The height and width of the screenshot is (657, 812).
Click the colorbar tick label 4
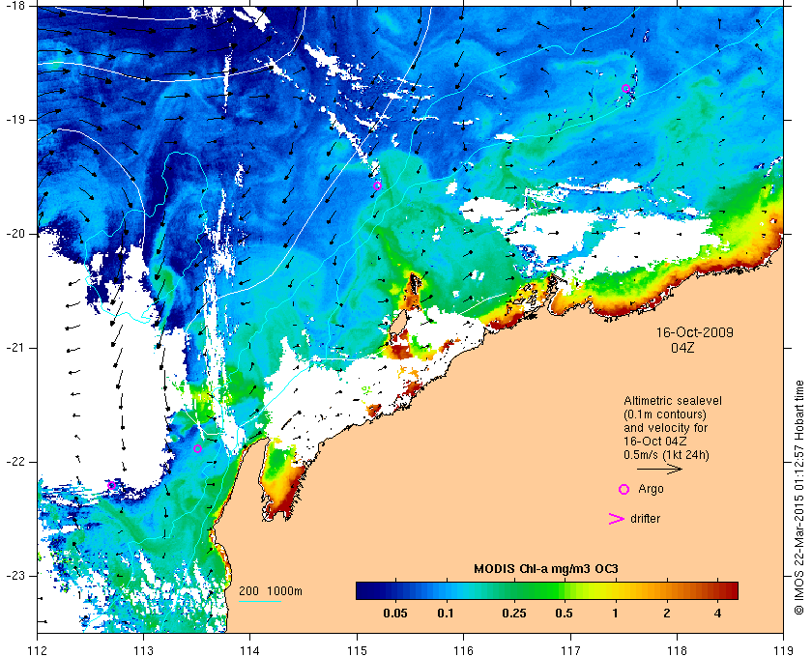(x=717, y=614)
